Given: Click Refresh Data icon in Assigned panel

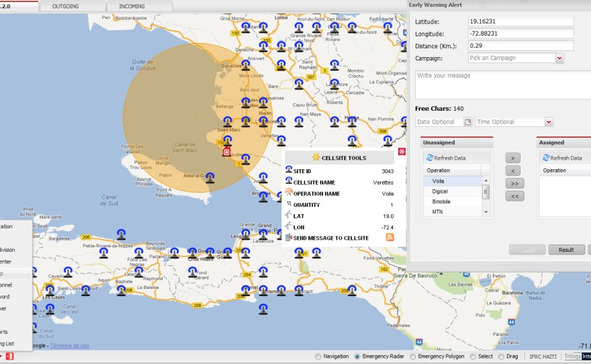Looking at the screenshot, I should coord(546,158).
